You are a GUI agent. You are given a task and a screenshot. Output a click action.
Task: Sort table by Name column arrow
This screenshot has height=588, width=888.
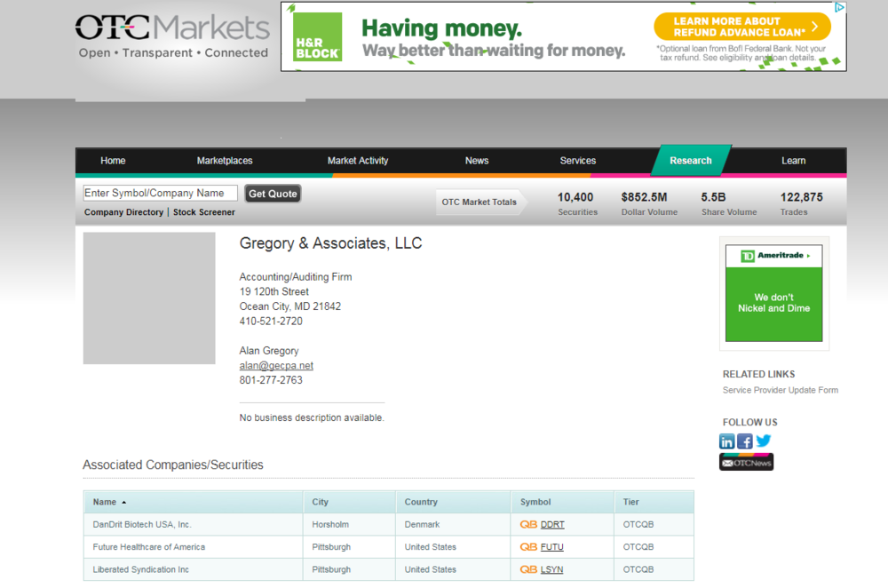(x=124, y=503)
